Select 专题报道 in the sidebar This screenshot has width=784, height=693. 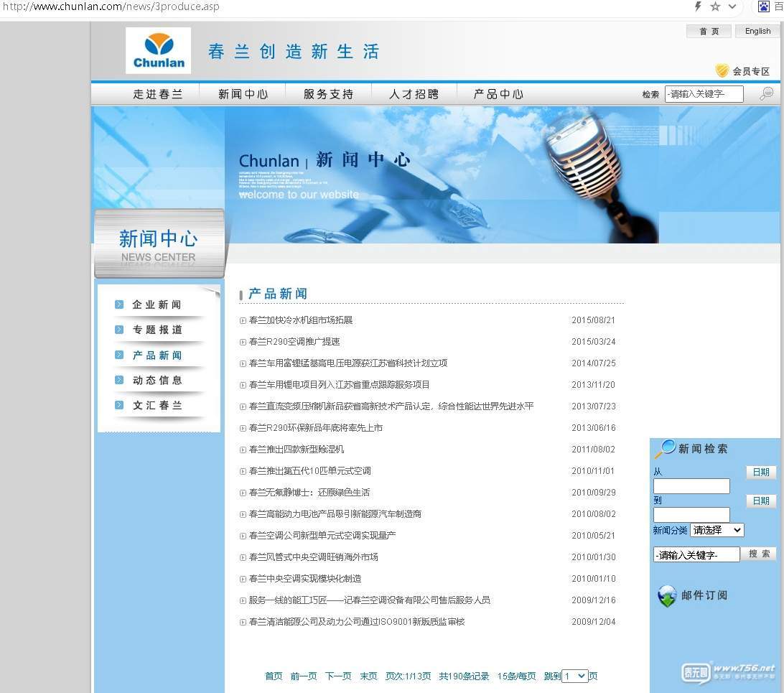pos(157,330)
